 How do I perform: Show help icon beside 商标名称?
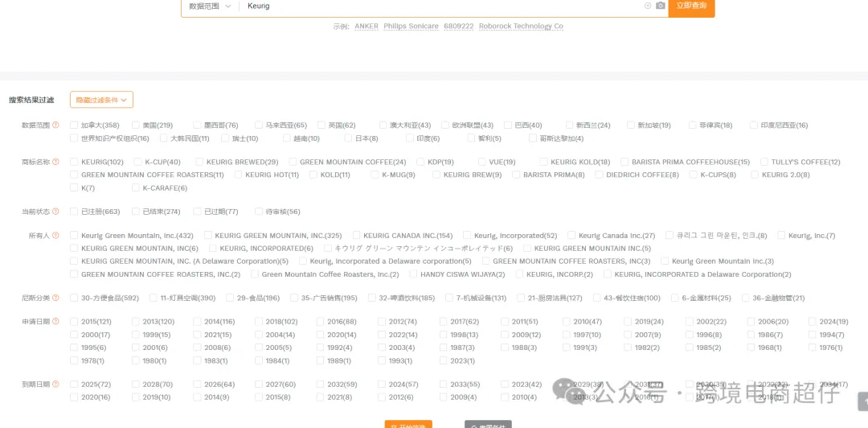pos(56,162)
